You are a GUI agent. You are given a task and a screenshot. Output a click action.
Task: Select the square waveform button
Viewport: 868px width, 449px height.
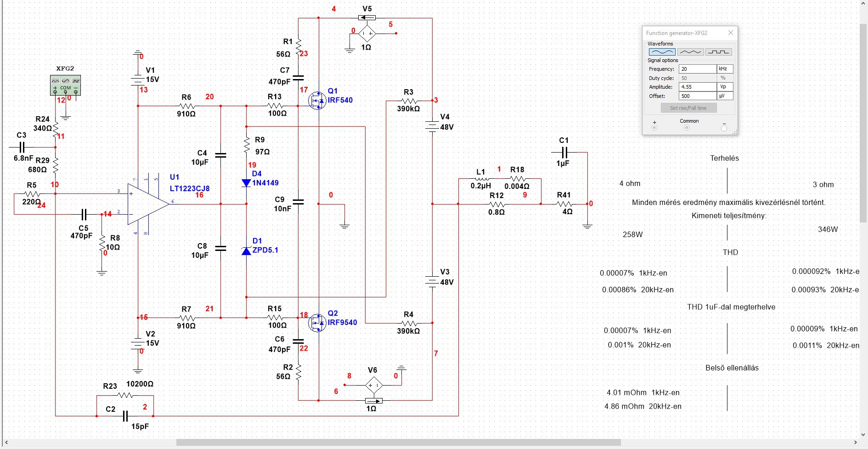pyautogui.click(x=718, y=52)
